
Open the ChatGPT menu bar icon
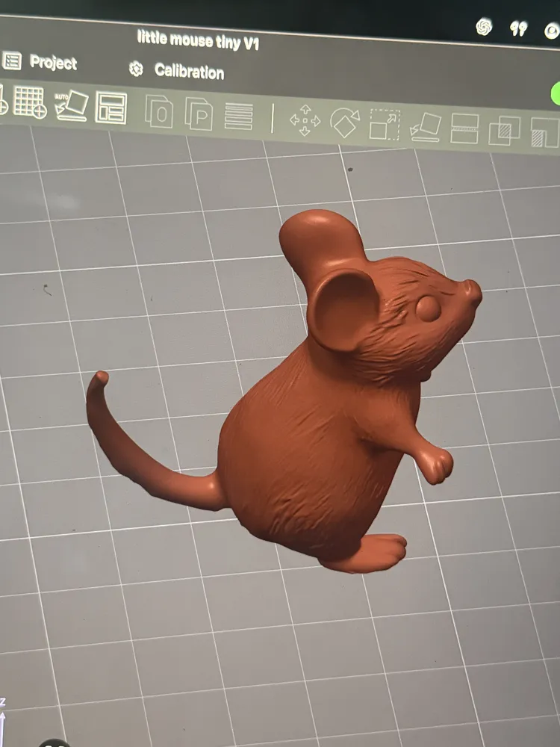point(484,27)
